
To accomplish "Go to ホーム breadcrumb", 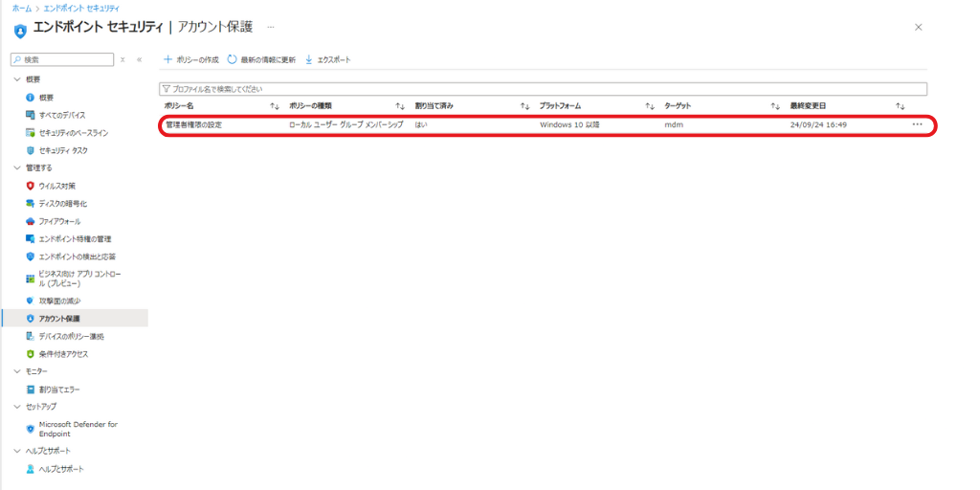I will (22, 8).
